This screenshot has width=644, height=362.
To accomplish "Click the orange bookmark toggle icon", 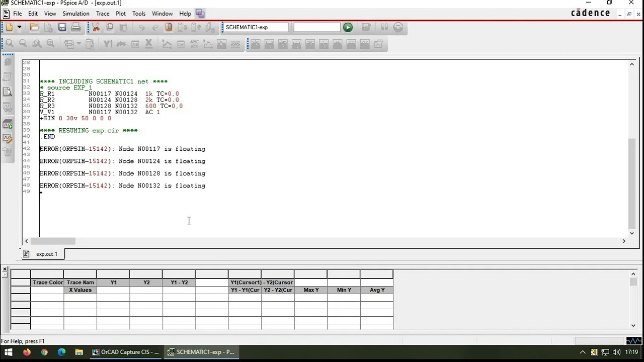I will (x=169, y=27).
